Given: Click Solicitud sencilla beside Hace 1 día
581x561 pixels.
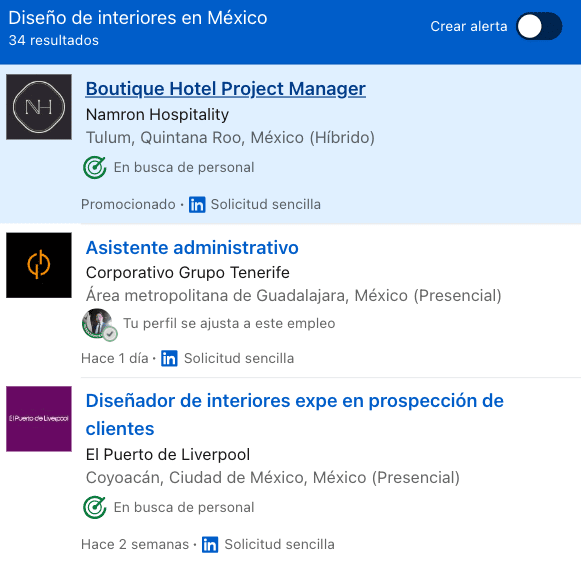Looking at the screenshot, I should point(239,358).
